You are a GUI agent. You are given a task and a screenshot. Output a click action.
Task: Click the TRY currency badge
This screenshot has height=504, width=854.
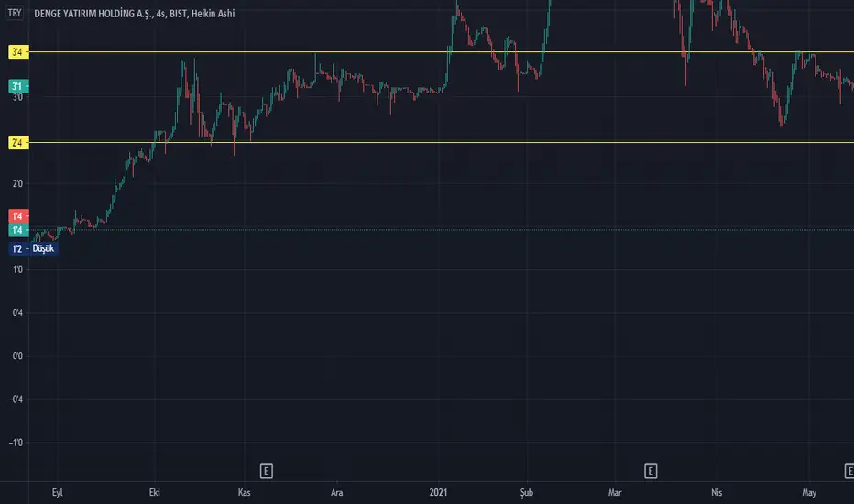point(15,13)
